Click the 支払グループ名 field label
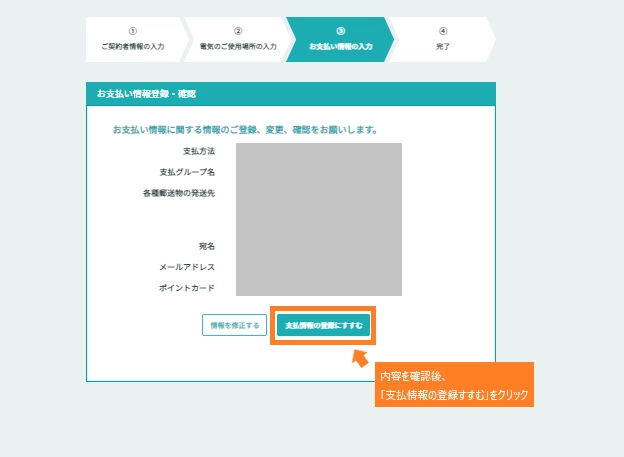 pyautogui.click(x=187, y=172)
